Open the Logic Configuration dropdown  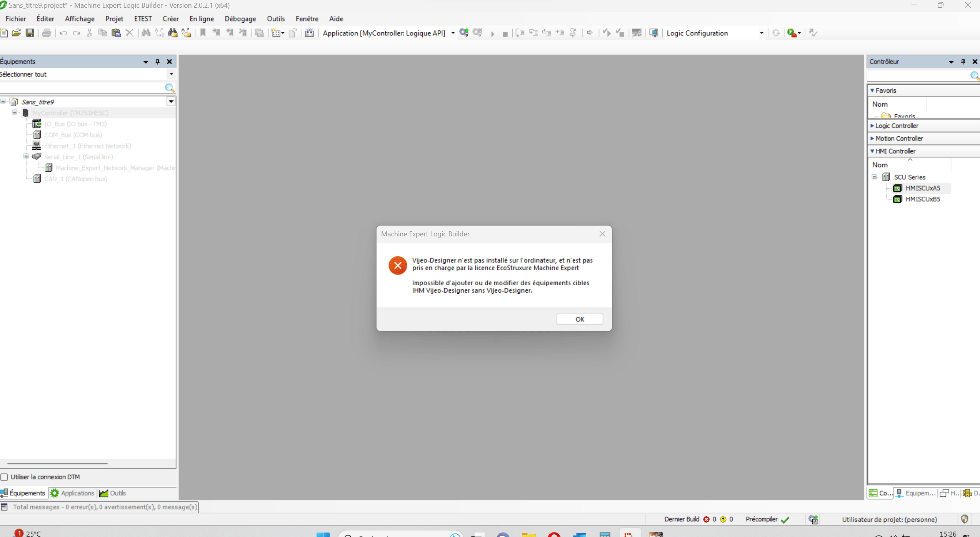click(x=761, y=33)
